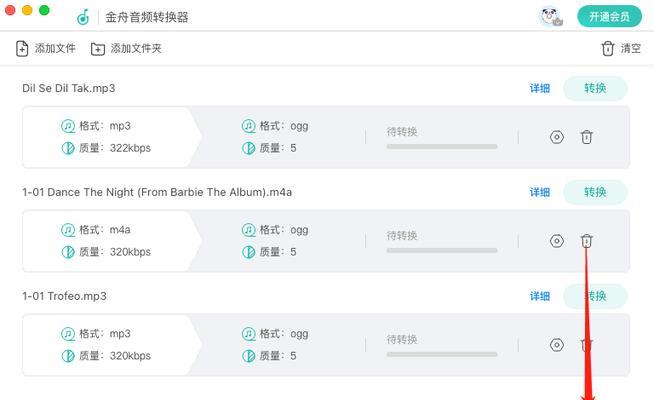
Task: Open 详细 details for Dil Se Dil Tak.mp3
Action: coord(540,88)
